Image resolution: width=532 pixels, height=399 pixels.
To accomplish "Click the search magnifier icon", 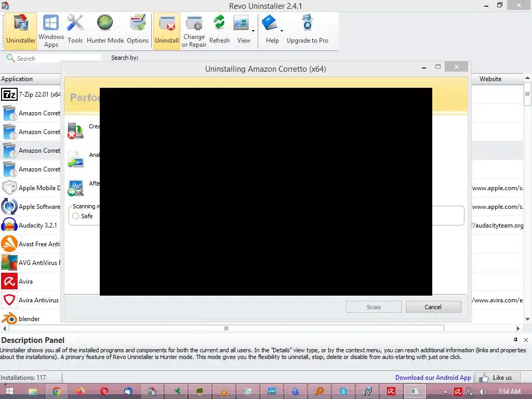I will 10,58.
